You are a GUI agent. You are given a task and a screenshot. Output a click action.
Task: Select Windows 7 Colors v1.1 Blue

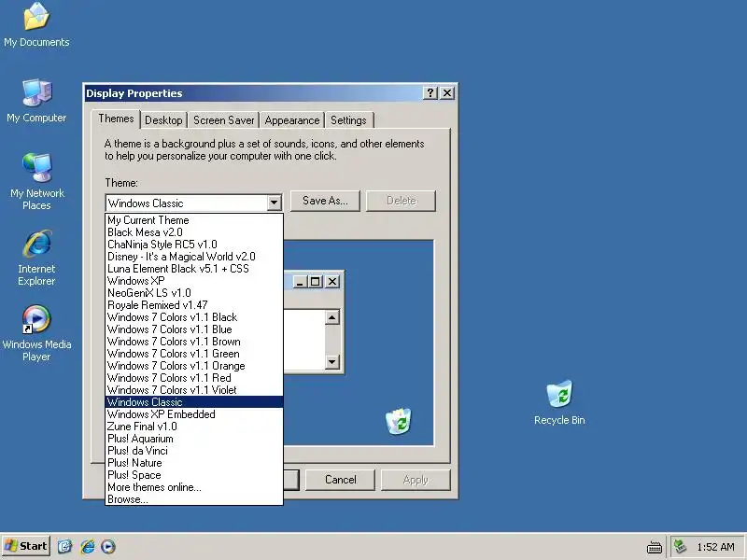(194, 329)
